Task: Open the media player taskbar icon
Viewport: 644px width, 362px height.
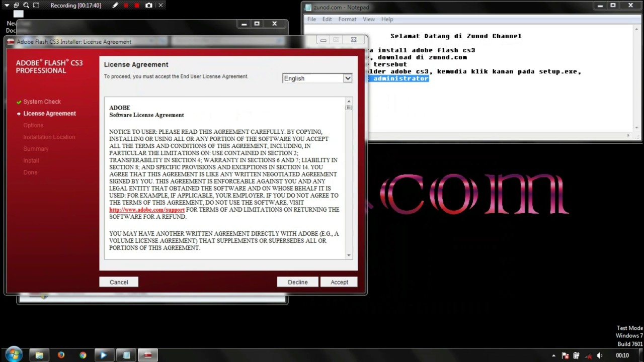Action: (104, 355)
